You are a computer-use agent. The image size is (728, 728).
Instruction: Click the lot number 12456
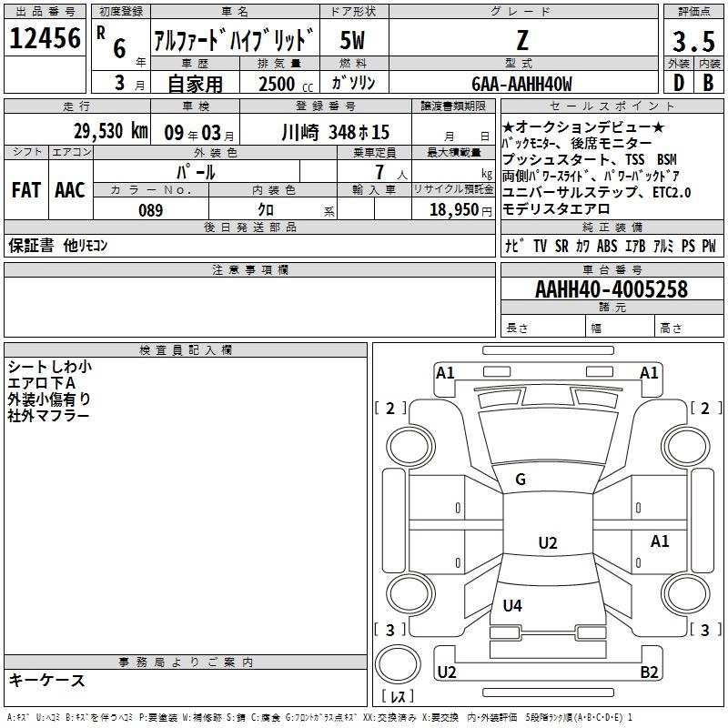[45, 39]
